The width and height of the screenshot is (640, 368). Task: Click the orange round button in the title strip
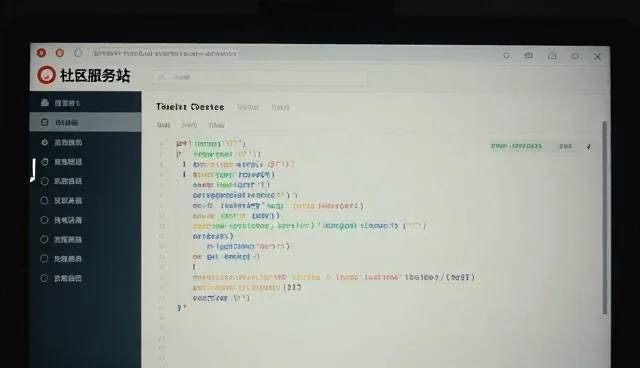click(x=60, y=53)
